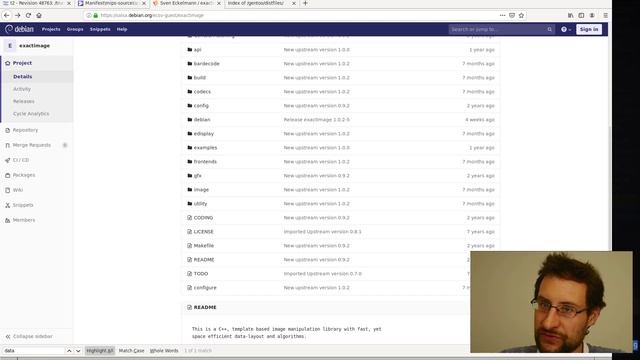Open Help in the top navigation
The height and width of the screenshot is (360, 640).
click(x=122, y=29)
